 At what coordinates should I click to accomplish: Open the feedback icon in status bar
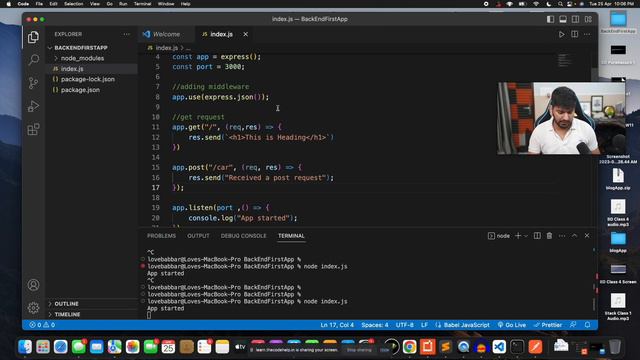pos(573,325)
